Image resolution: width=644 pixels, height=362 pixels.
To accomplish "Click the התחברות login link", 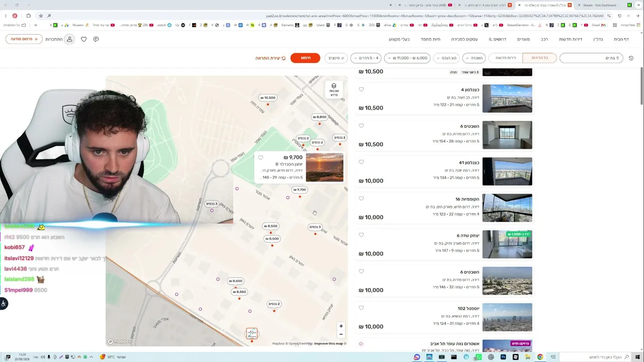I will 54,39.
